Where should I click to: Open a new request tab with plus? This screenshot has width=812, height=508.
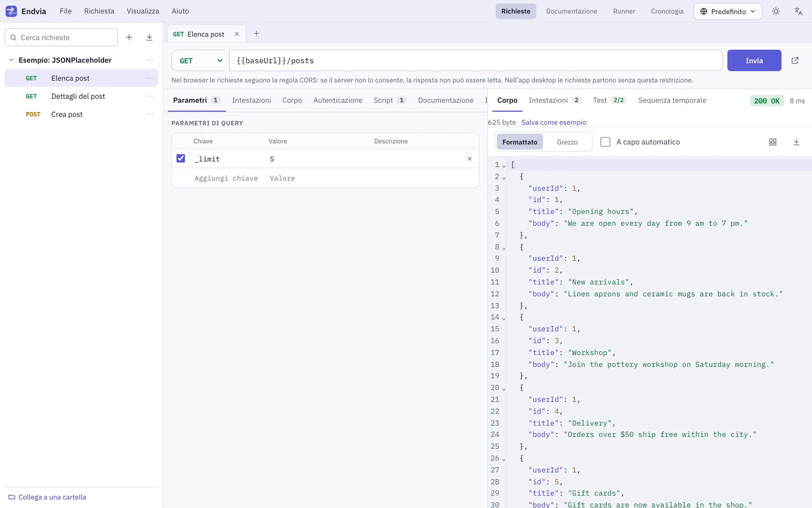[256, 33]
